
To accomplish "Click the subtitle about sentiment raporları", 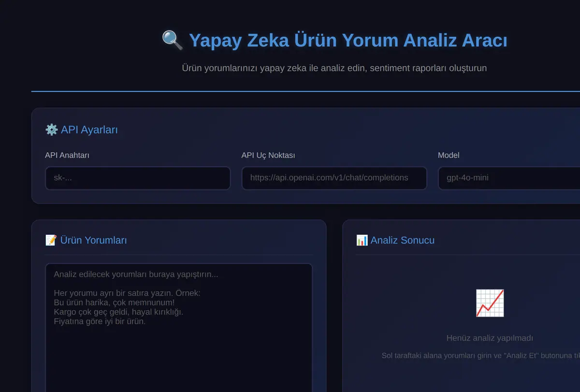I will [334, 68].
